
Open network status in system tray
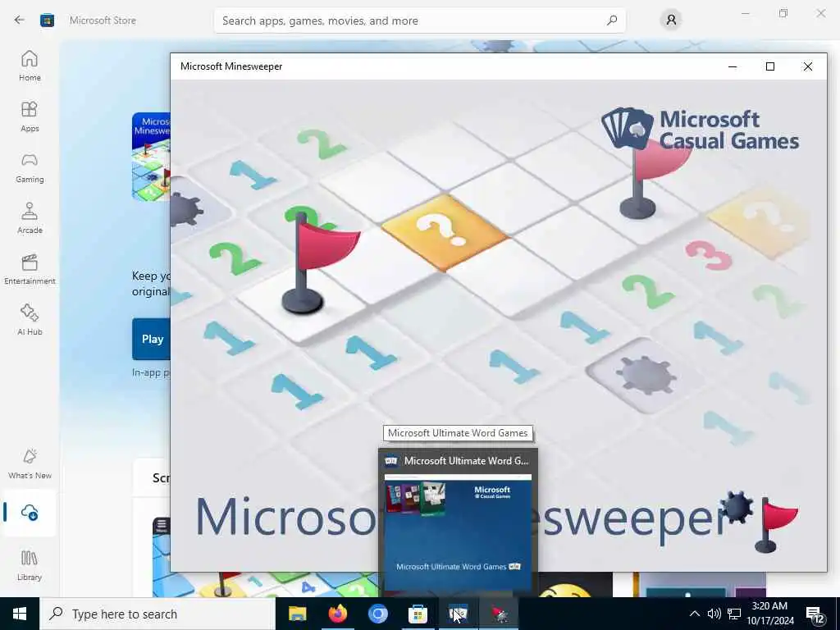(734, 614)
